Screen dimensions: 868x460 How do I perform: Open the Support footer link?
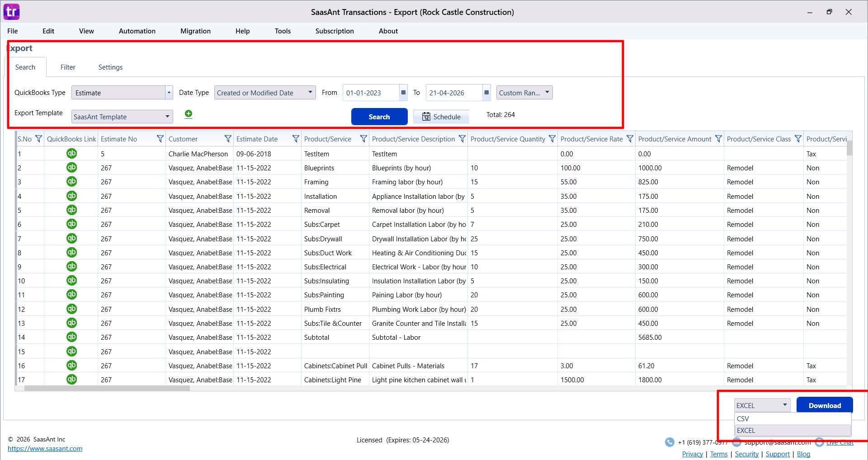778,454
